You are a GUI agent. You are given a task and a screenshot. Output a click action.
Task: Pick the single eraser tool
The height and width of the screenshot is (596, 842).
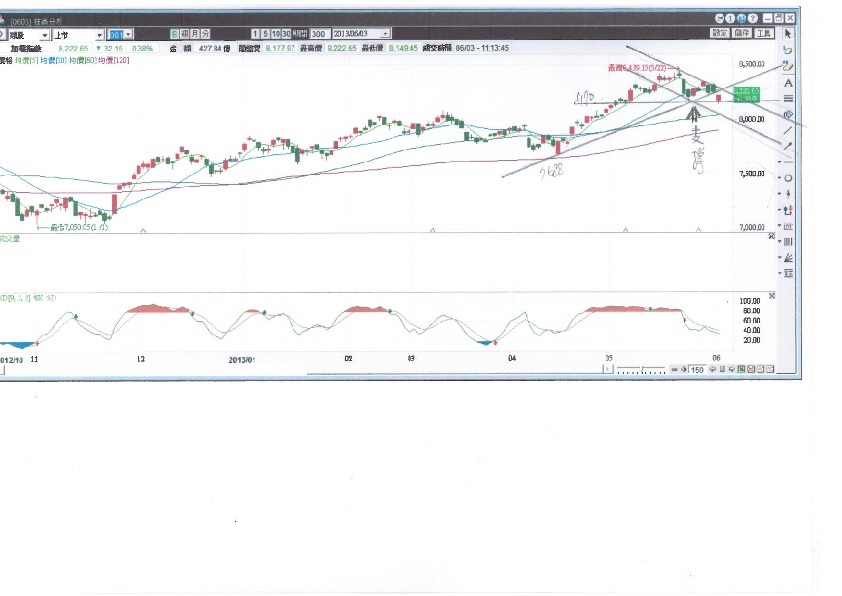pos(788,50)
